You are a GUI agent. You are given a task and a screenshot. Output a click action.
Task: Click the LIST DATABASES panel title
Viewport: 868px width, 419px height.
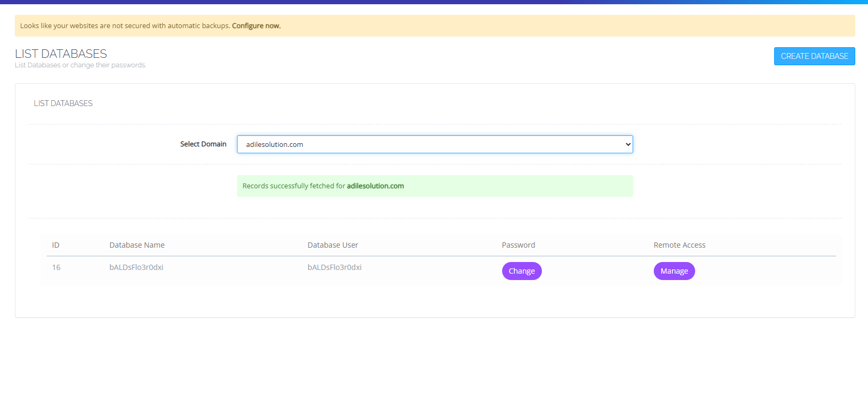coord(63,103)
